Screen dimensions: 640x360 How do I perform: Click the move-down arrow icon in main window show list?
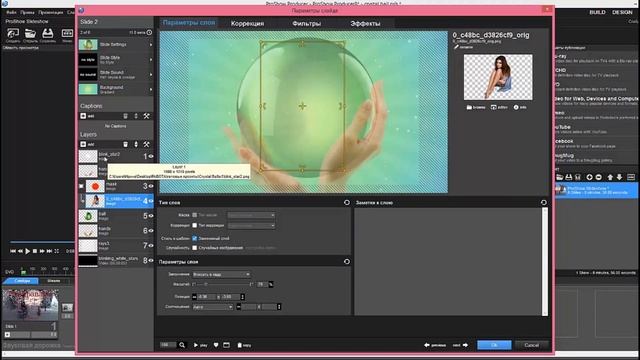(x=619, y=177)
